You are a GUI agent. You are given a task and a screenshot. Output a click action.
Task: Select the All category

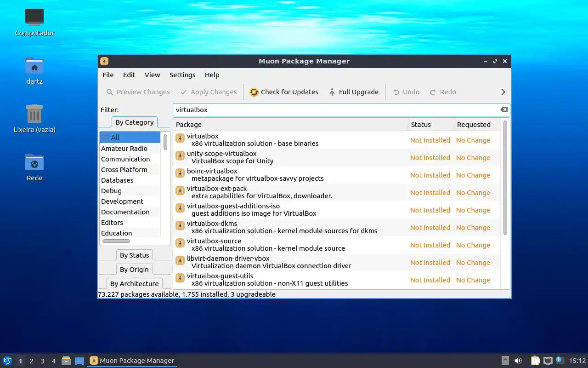pos(130,137)
